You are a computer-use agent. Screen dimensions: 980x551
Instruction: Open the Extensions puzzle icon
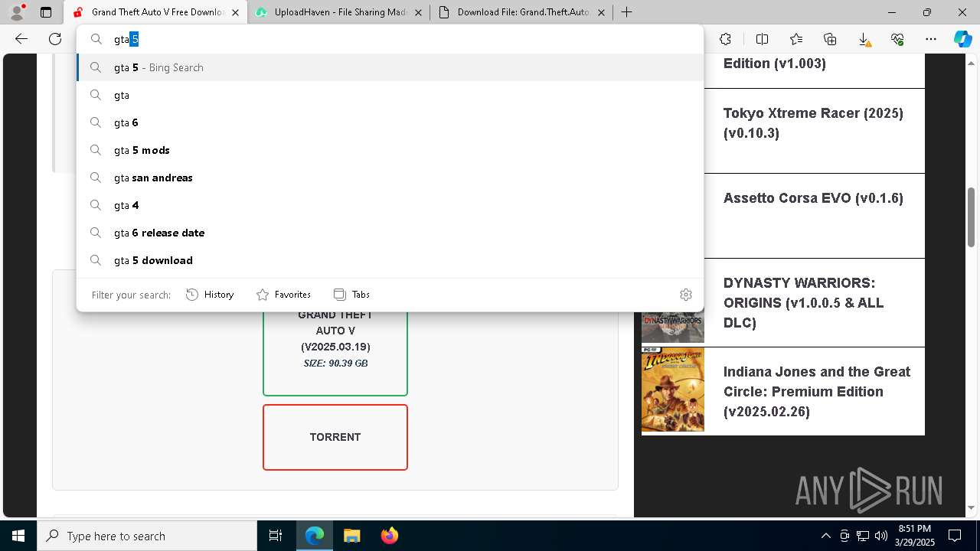[725, 39]
